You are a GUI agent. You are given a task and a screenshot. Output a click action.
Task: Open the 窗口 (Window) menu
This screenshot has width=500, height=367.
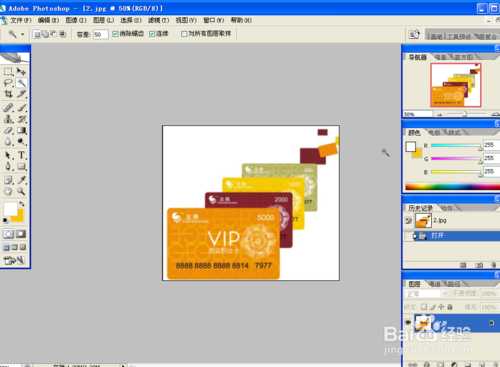(214, 20)
